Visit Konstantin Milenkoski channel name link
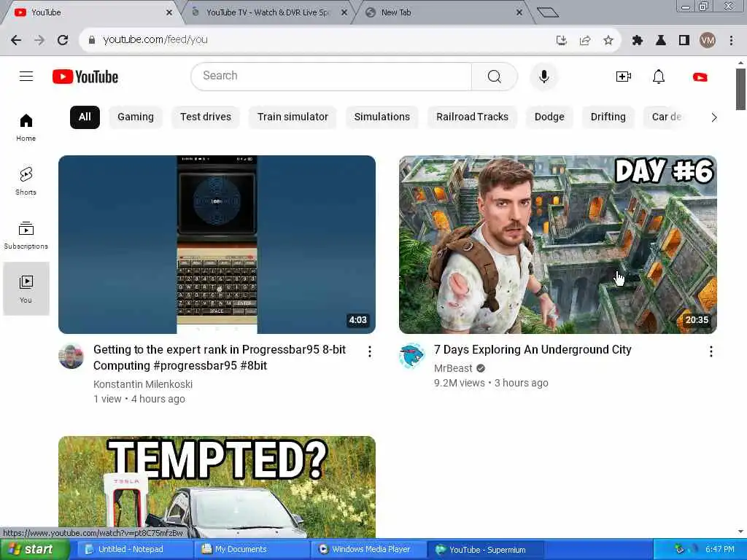 [143, 384]
